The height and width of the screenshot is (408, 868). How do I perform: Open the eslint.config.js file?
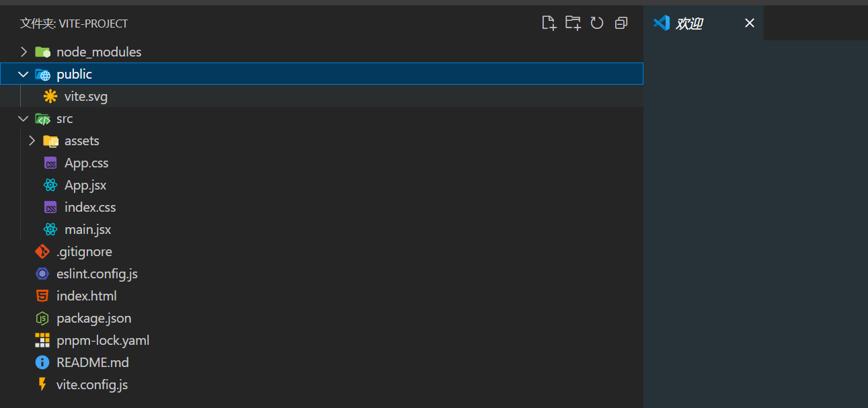pos(97,274)
